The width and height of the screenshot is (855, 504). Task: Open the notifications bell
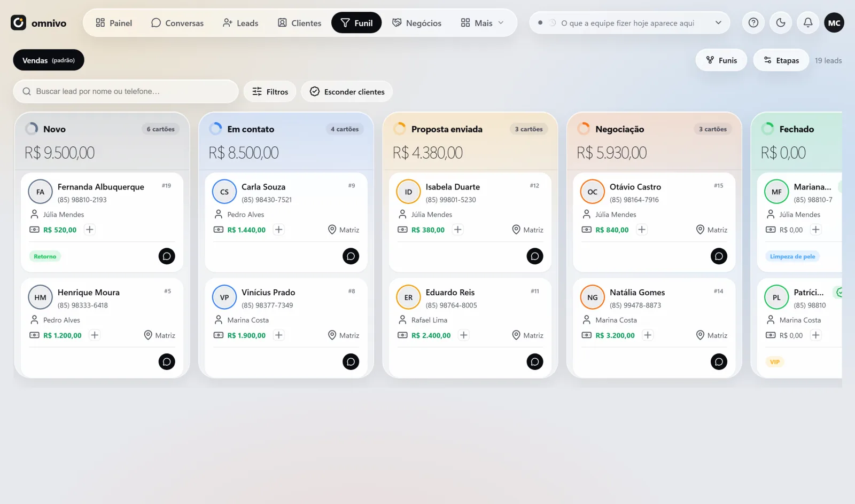[x=808, y=23]
